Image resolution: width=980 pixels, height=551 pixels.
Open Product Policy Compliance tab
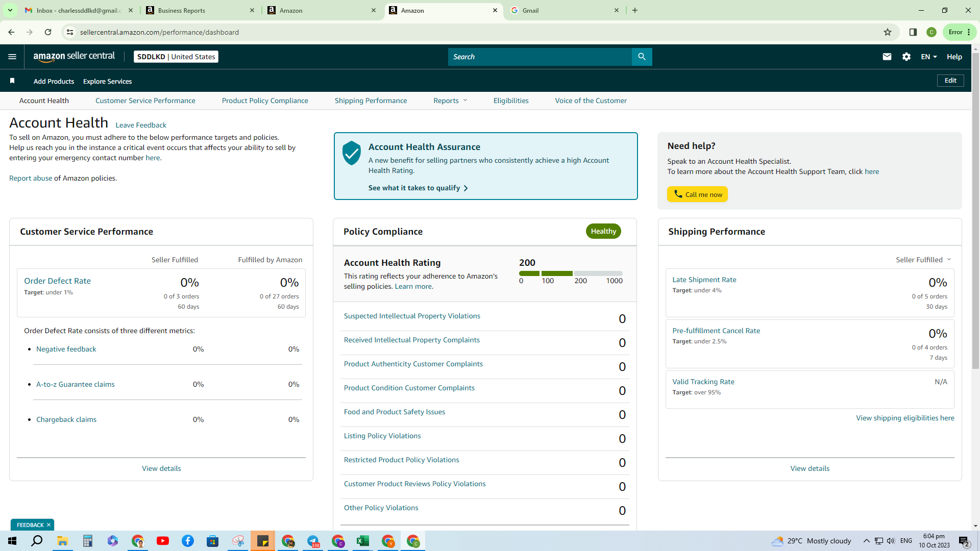pyautogui.click(x=265, y=101)
